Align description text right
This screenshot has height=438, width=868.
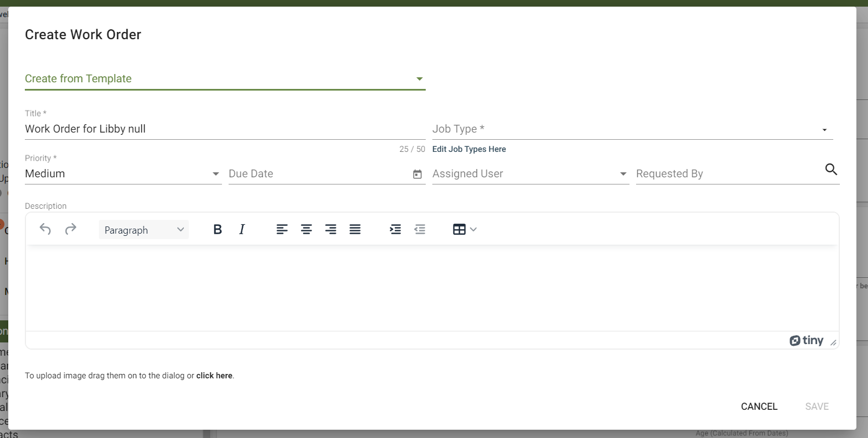pyautogui.click(x=331, y=229)
